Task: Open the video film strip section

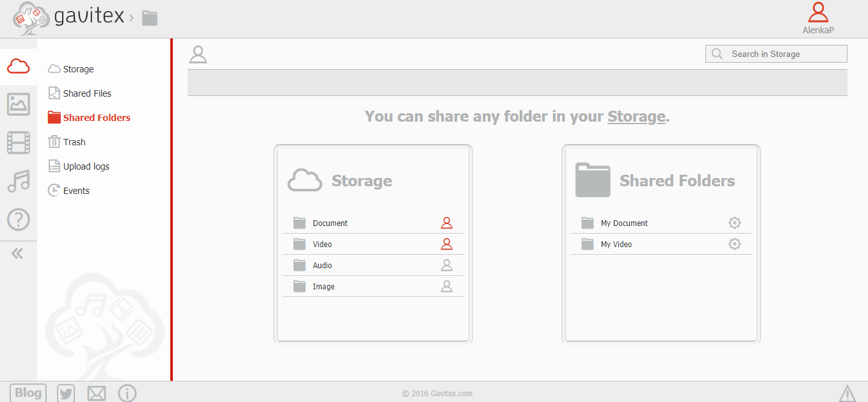Action: pyautogui.click(x=19, y=143)
